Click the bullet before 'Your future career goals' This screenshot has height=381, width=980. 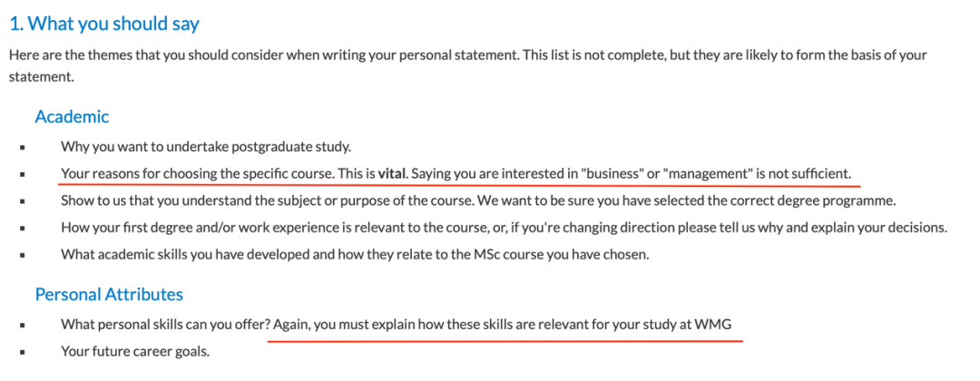point(22,352)
